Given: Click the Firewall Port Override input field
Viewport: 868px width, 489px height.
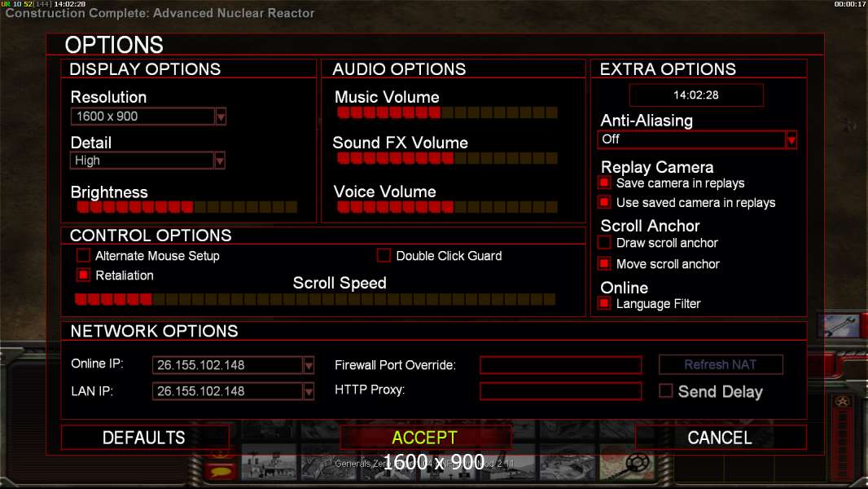Looking at the screenshot, I should coord(561,365).
